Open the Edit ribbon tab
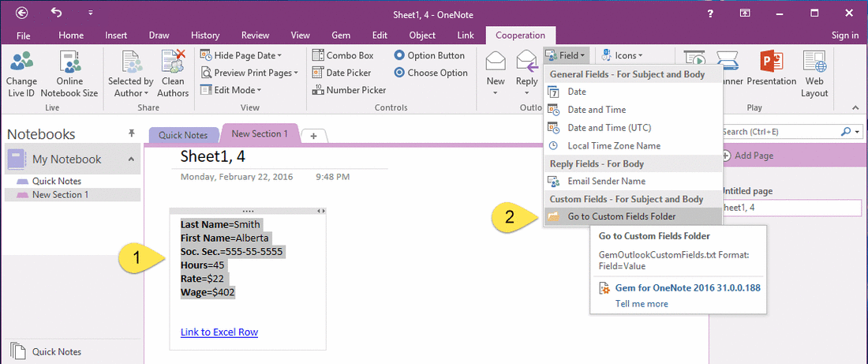 (x=380, y=36)
